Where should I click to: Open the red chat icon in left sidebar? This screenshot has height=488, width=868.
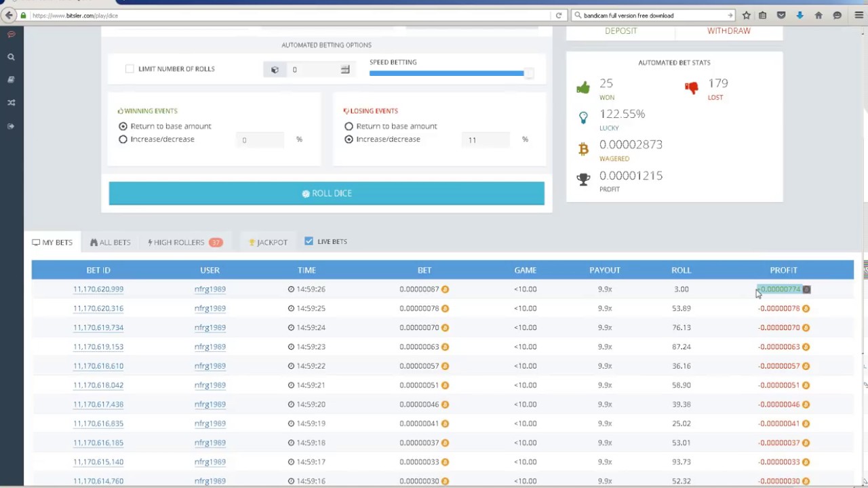[11, 35]
